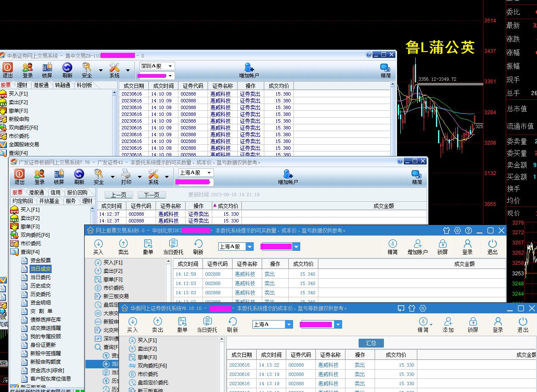The width and height of the screenshot is (537, 392).
Task: Open 上海A股 market dropdown in 华创 window
Action: (x=249, y=247)
